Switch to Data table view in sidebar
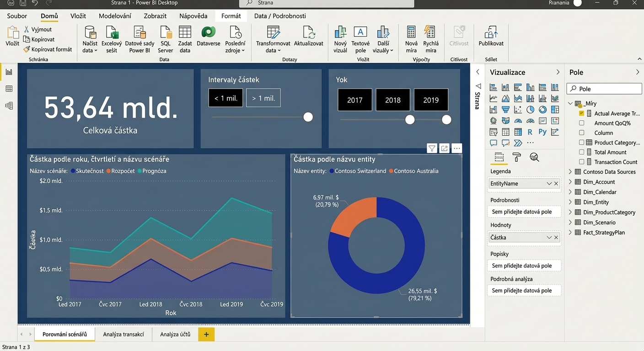 (x=9, y=89)
